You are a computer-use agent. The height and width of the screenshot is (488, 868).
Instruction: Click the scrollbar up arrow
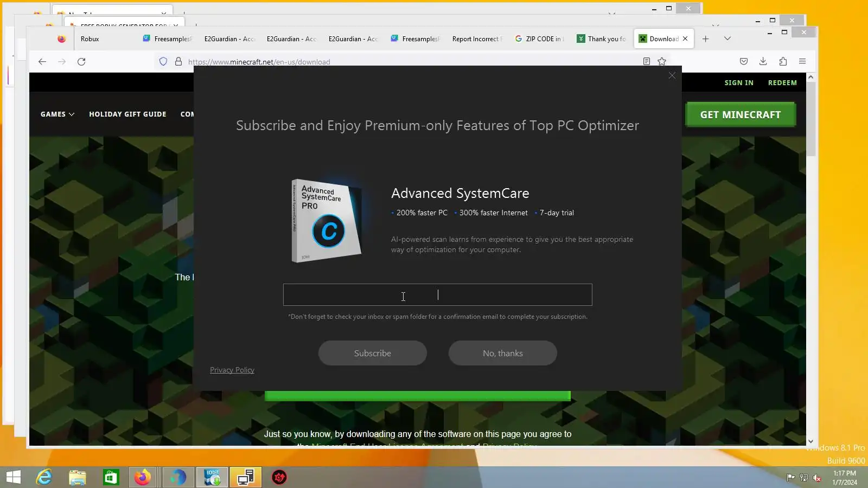[x=810, y=77]
